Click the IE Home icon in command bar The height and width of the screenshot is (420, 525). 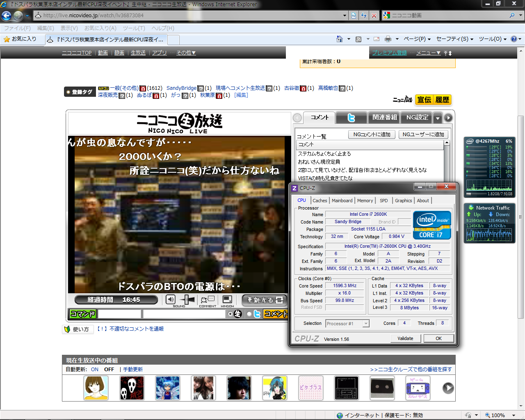(x=339, y=39)
